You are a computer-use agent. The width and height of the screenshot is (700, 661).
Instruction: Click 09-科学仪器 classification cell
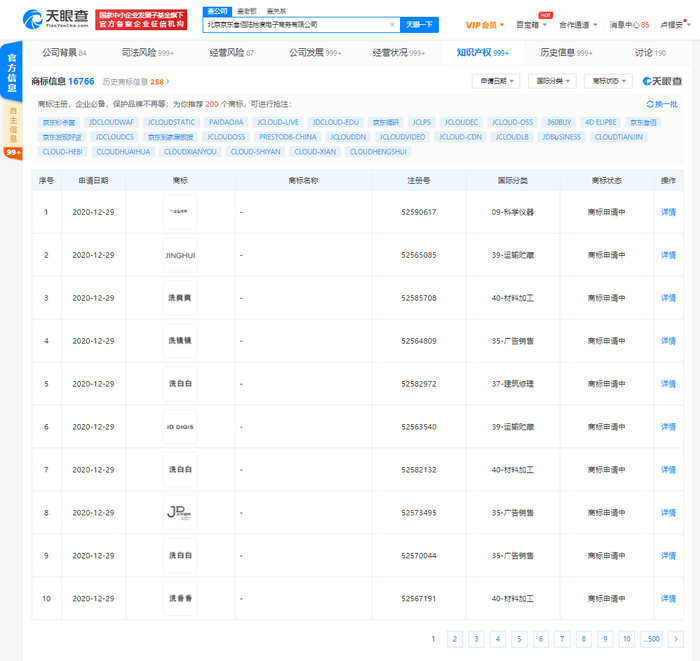pyautogui.click(x=512, y=212)
